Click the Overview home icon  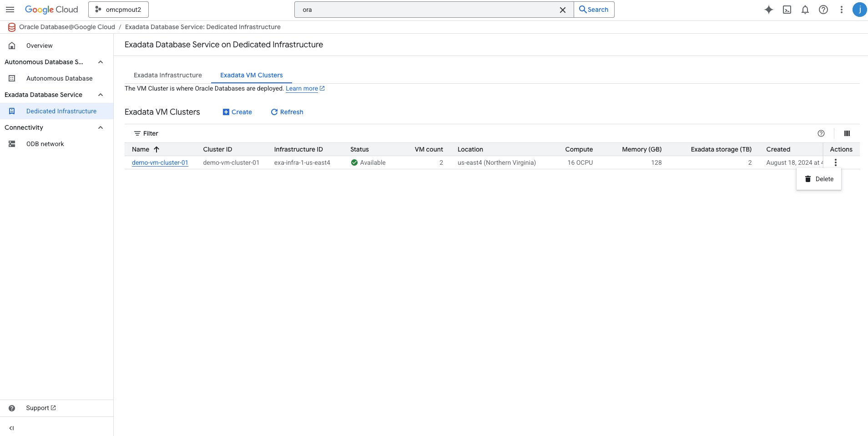click(x=12, y=46)
